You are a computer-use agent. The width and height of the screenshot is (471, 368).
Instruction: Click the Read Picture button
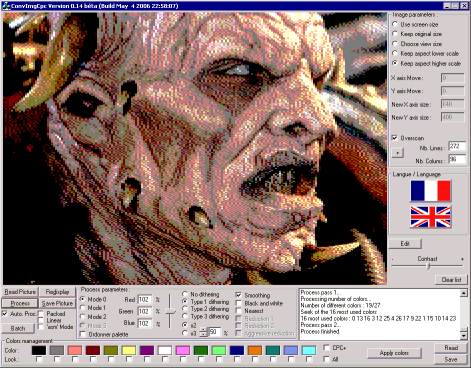click(x=20, y=292)
